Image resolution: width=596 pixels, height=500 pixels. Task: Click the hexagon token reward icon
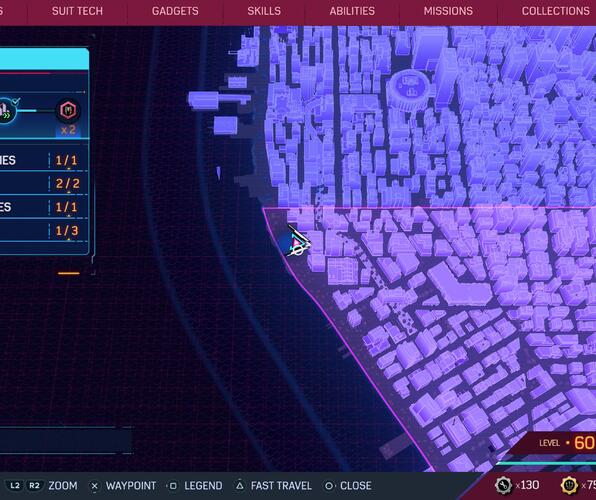tap(68, 111)
